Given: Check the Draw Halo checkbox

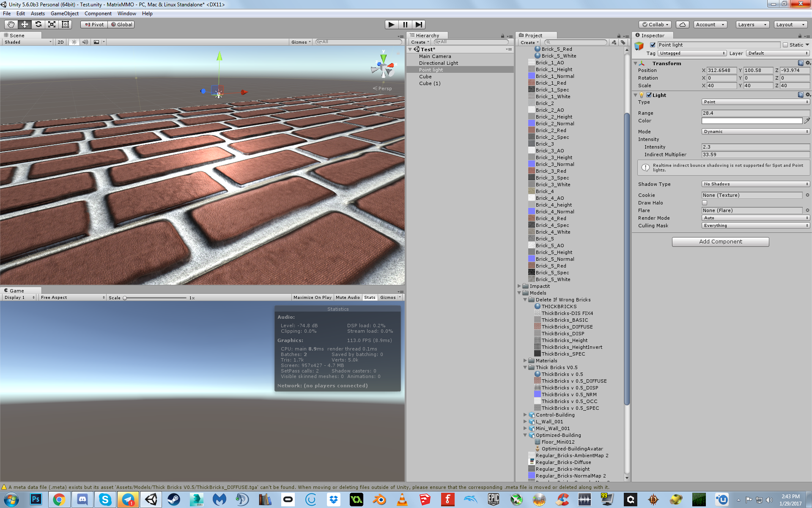Looking at the screenshot, I should (x=705, y=203).
